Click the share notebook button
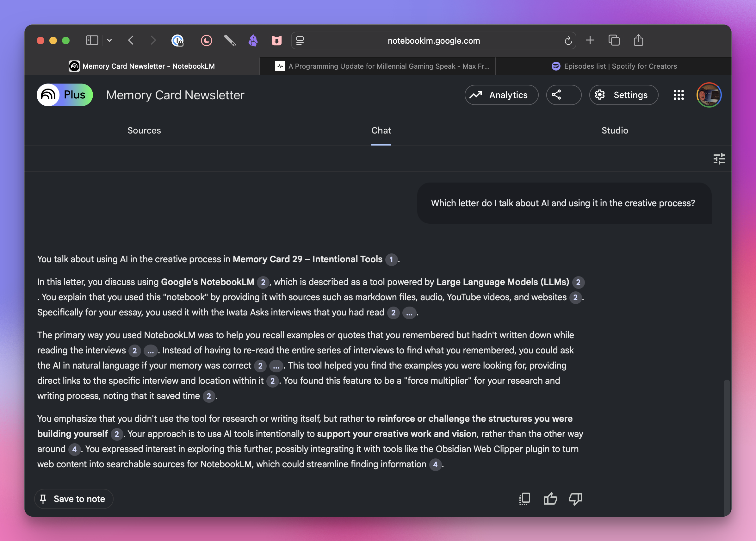The height and width of the screenshot is (541, 756). pos(563,95)
